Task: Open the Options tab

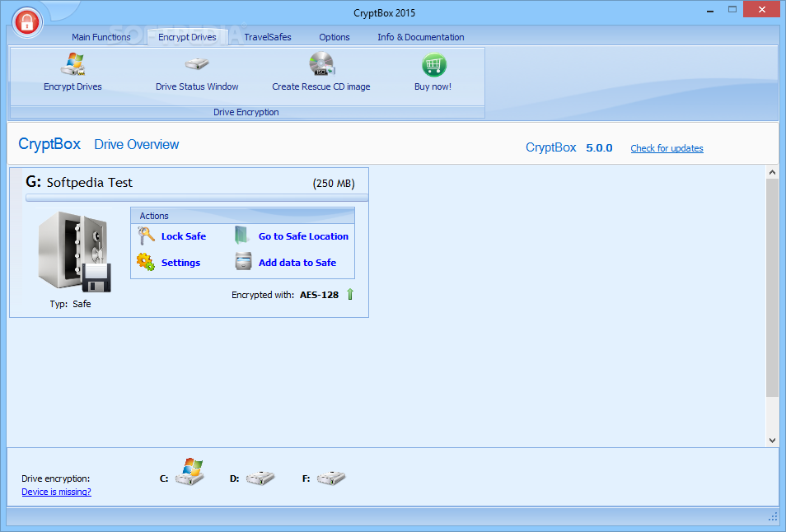Action: 335,37
